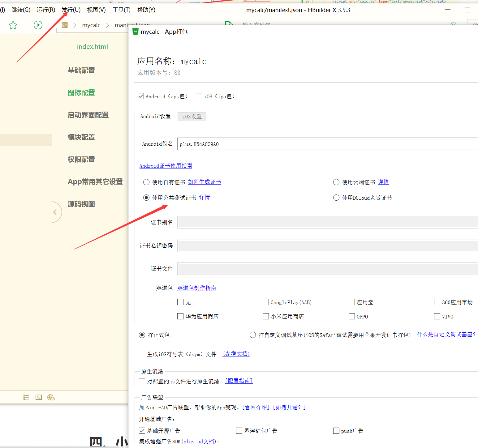Open the [配置指南] link
Image resolution: width=478 pixels, height=448 pixels.
[239, 381]
